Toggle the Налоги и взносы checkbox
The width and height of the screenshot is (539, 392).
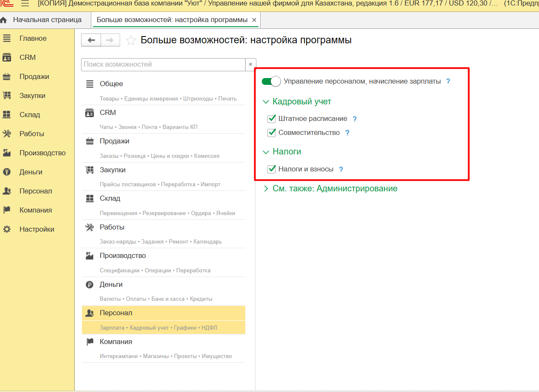click(272, 169)
